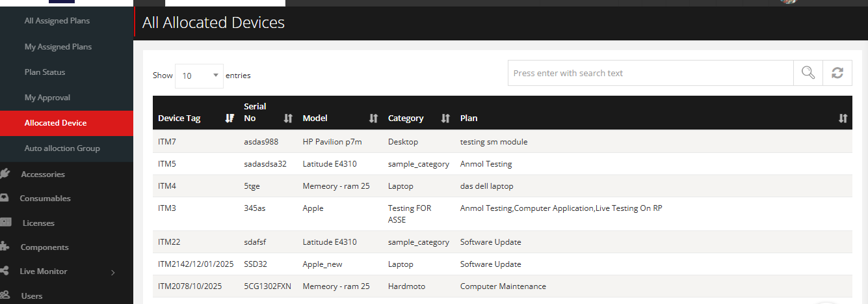Click the Components puzzle icon
868x304 pixels.
pos(5,247)
